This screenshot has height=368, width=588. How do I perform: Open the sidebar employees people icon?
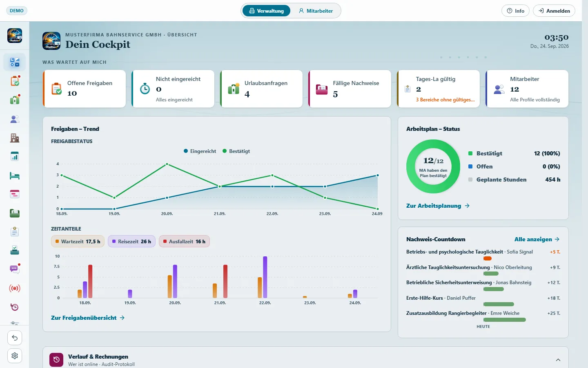[15, 119]
